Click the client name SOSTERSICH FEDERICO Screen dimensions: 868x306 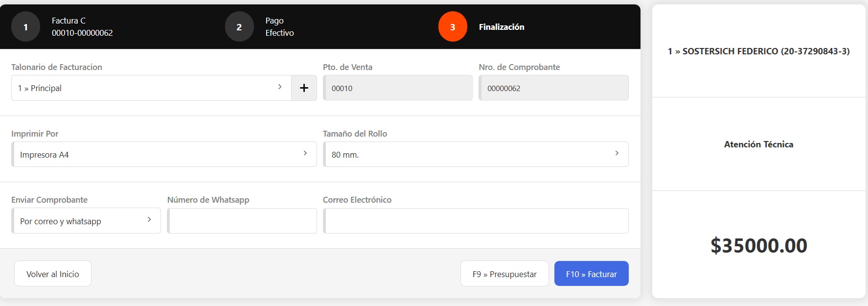click(x=758, y=51)
